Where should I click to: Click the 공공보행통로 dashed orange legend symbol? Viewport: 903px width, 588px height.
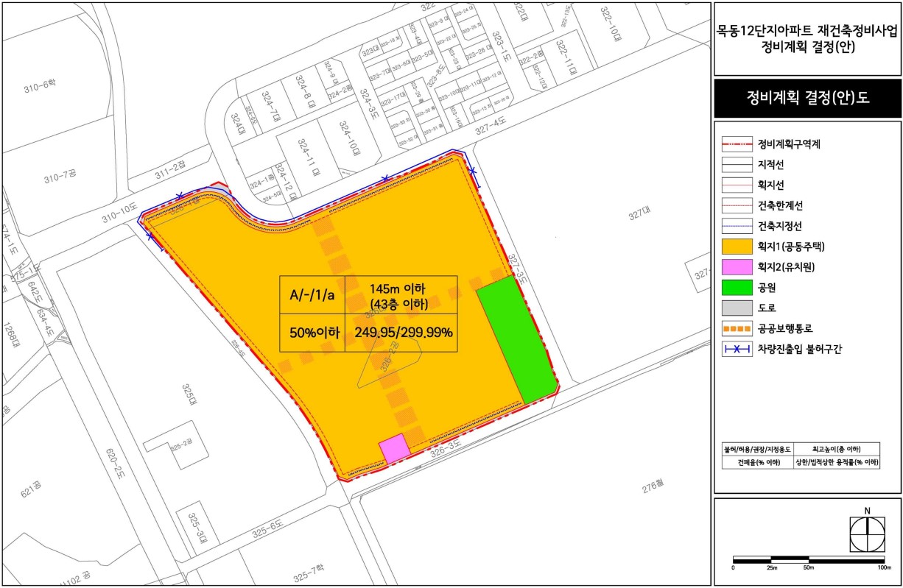click(737, 328)
